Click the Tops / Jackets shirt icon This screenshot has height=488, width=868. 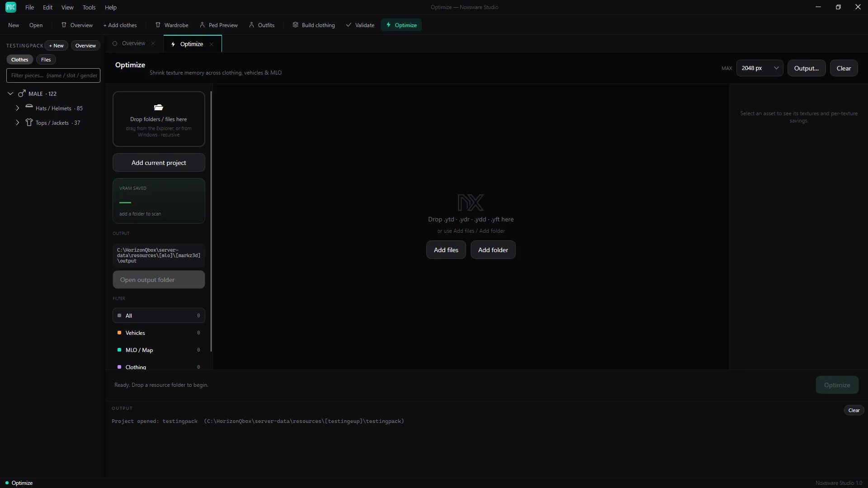(x=29, y=122)
